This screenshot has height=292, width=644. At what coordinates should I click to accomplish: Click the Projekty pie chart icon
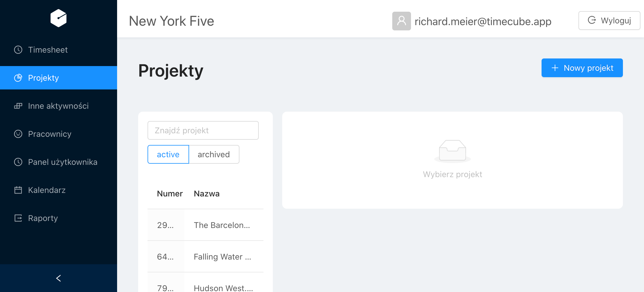coord(18,78)
